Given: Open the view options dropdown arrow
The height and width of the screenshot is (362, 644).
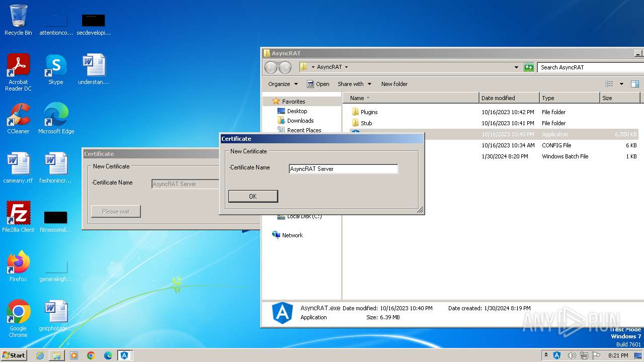Looking at the screenshot, I should coord(621,84).
